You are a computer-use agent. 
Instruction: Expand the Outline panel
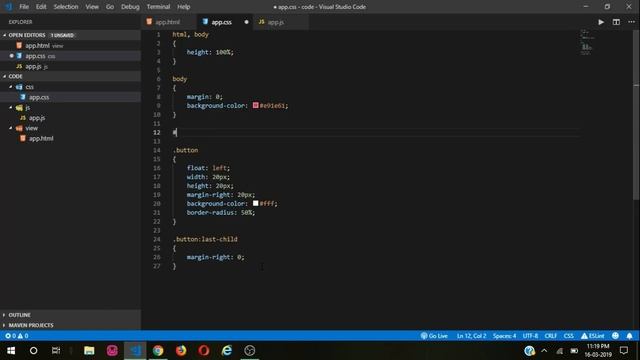(x=70, y=315)
